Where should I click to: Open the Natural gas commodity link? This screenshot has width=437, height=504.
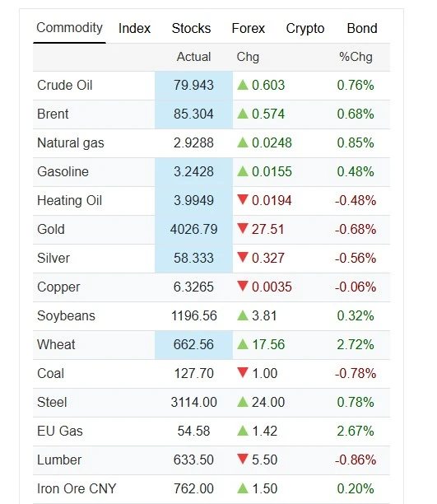tap(71, 143)
